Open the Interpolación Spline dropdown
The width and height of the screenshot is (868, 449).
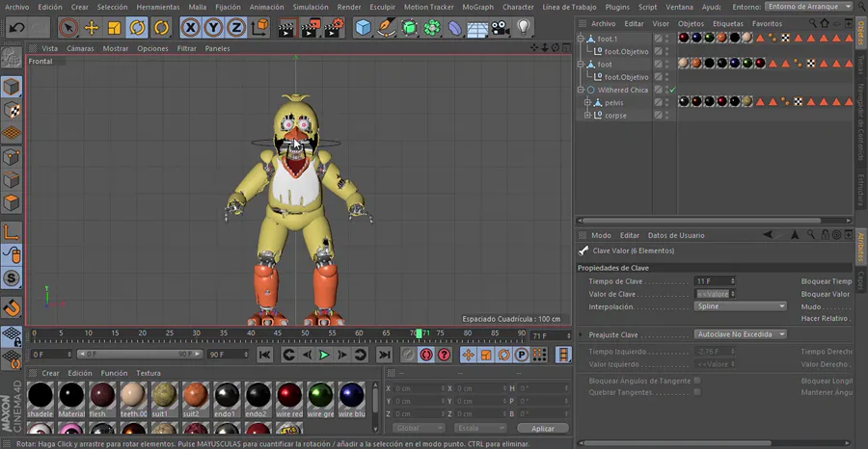(x=741, y=306)
